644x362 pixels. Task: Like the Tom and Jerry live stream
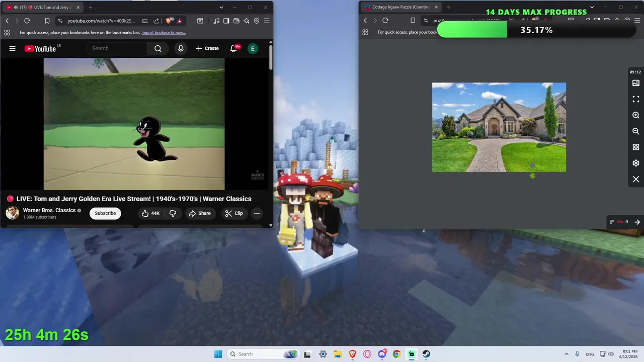[x=150, y=213]
